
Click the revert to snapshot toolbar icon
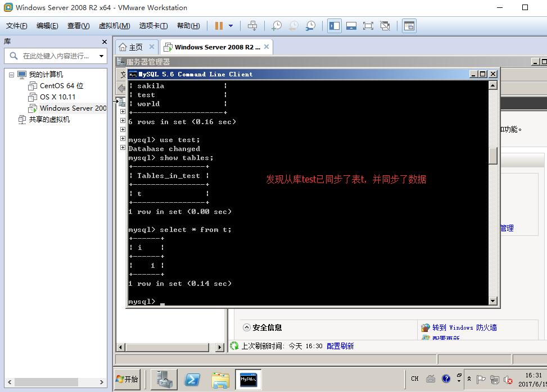(293, 26)
